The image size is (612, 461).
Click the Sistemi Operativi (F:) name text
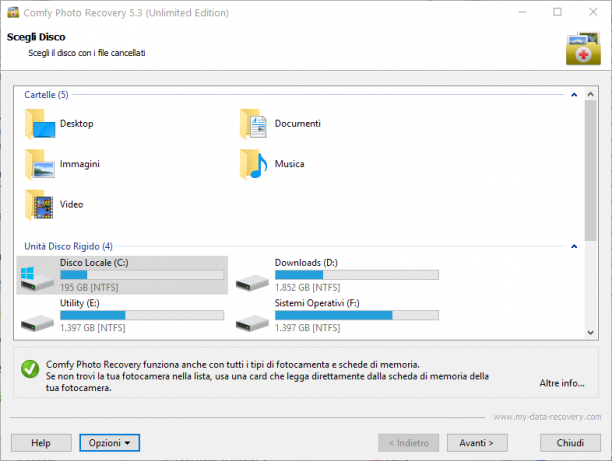[317, 303]
